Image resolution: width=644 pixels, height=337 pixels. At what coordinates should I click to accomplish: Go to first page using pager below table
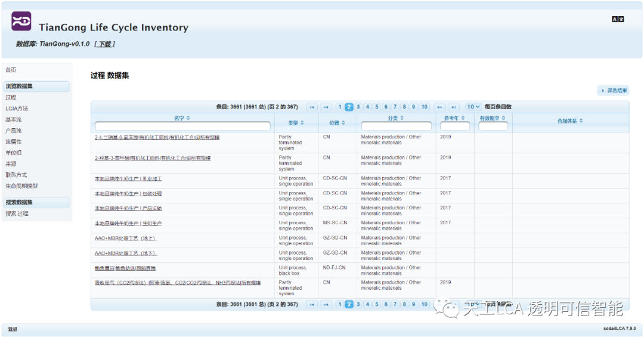[312, 305]
